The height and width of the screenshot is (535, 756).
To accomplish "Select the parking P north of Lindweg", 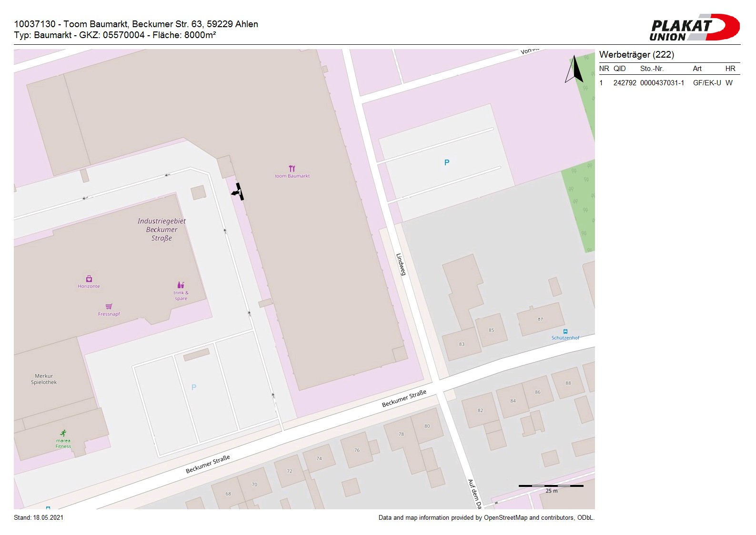I will [x=447, y=162].
